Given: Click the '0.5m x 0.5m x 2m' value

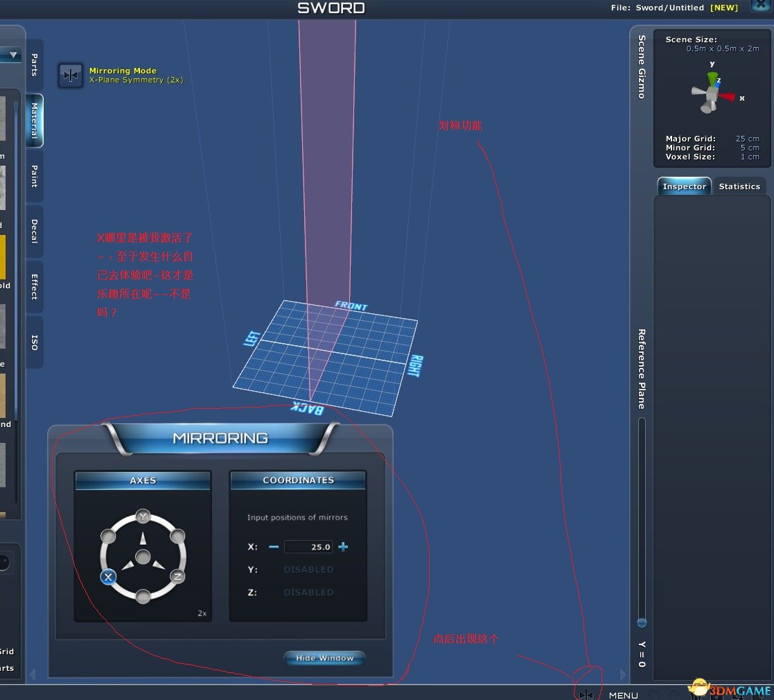Looking at the screenshot, I should [723, 49].
